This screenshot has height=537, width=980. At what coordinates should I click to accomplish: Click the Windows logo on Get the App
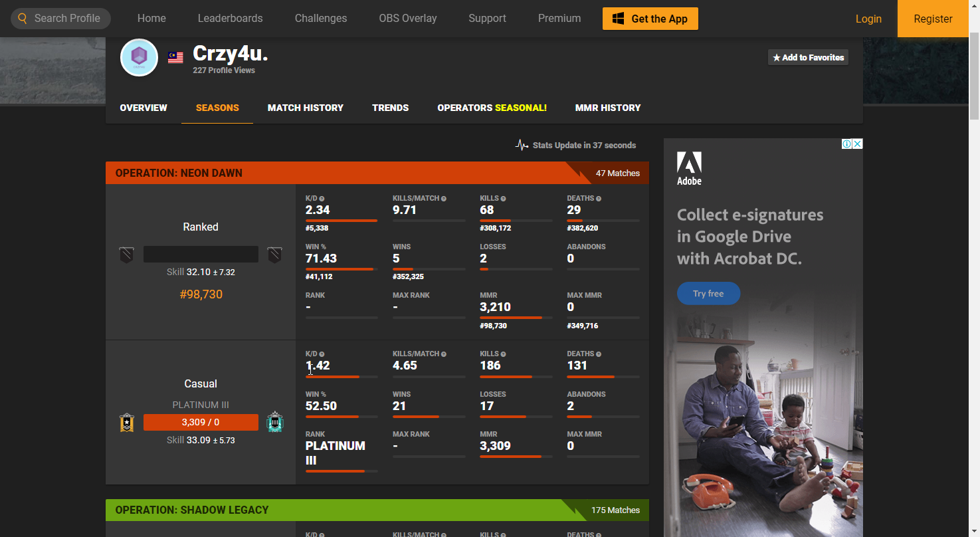click(618, 19)
